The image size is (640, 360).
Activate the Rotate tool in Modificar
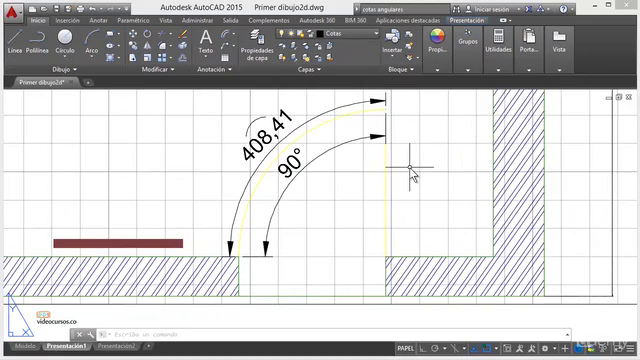coord(147,34)
